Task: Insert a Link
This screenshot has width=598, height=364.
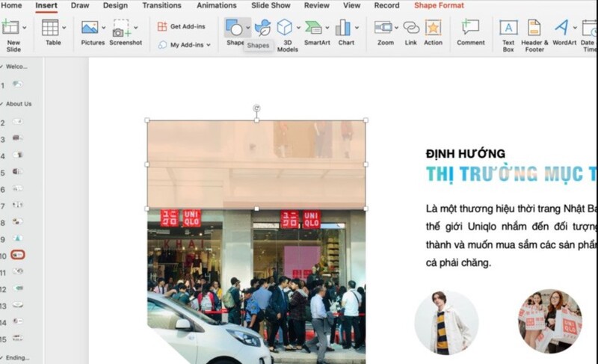Action: pyautogui.click(x=411, y=28)
